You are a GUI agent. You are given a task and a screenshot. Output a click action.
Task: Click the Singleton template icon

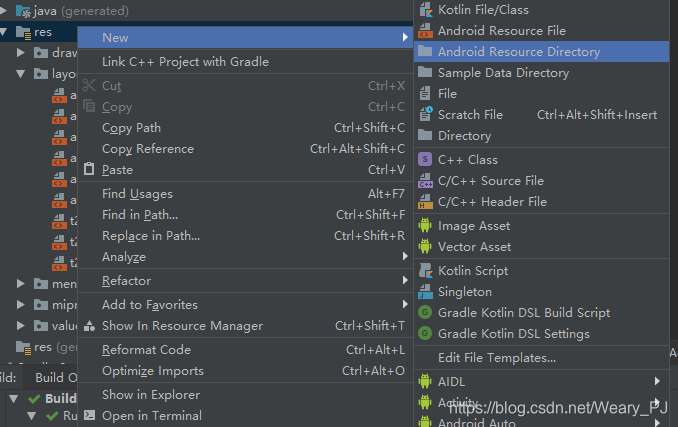point(425,292)
